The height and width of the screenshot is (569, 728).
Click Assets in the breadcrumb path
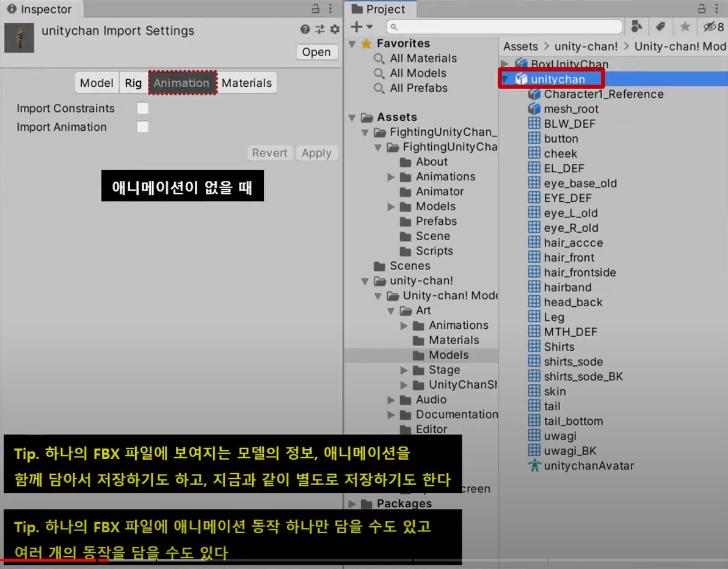[x=520, y=46]
